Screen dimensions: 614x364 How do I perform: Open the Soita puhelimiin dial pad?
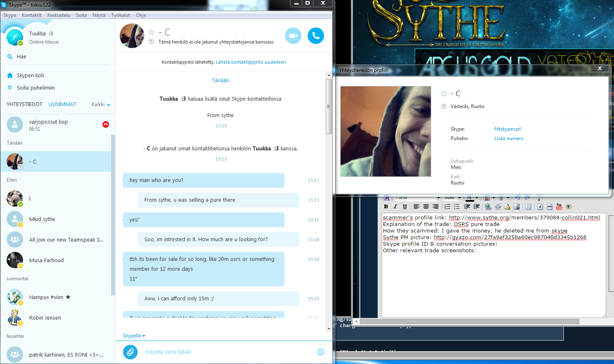click(31, 88)
